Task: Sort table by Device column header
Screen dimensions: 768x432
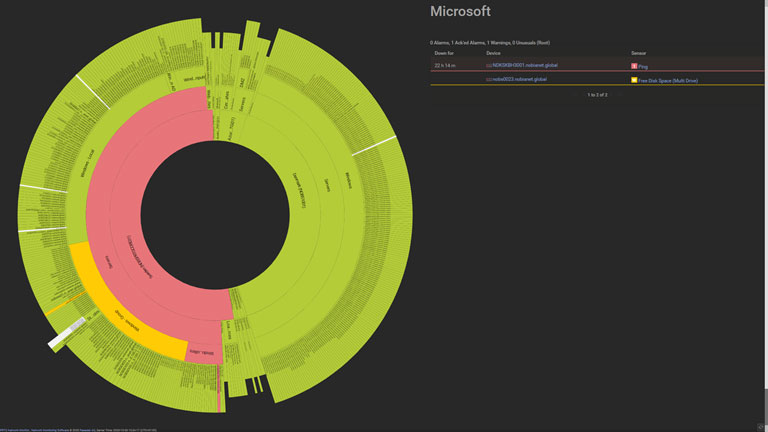Action: pos(493,52)
